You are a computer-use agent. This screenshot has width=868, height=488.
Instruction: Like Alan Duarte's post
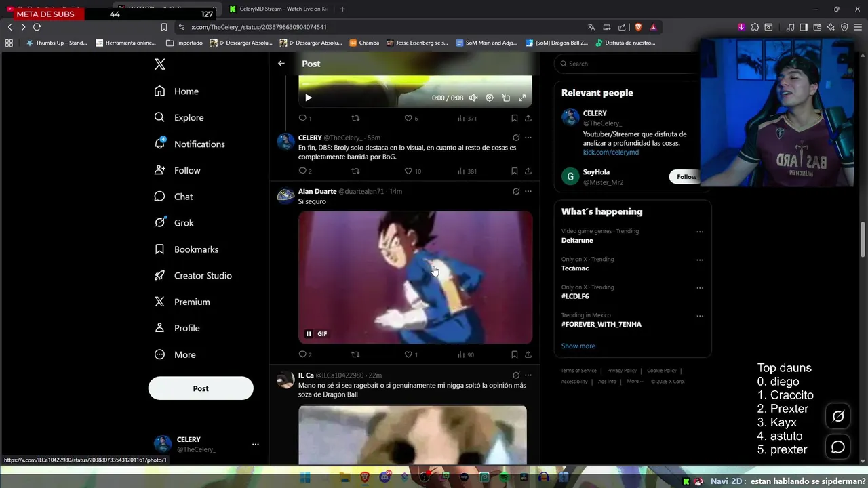[411, 354]
